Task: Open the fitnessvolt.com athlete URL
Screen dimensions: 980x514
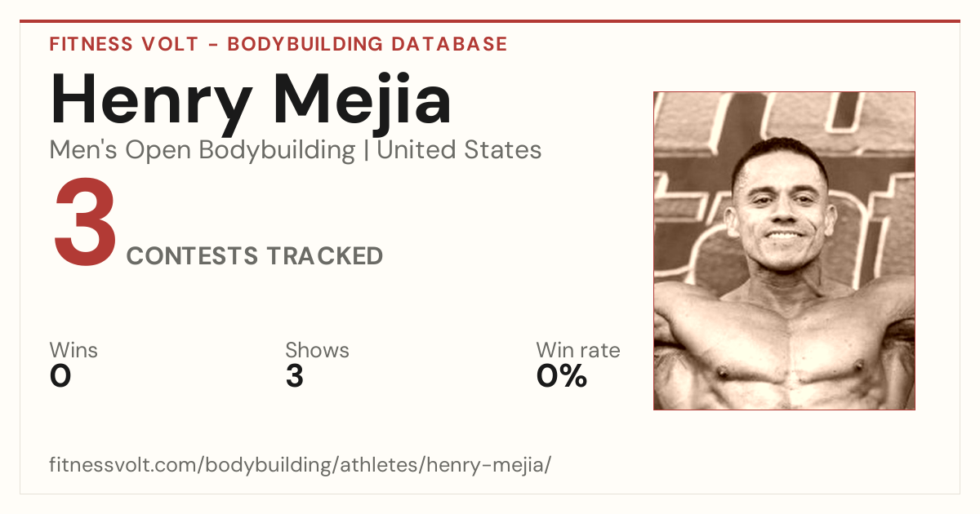Action: pos(301,466)
